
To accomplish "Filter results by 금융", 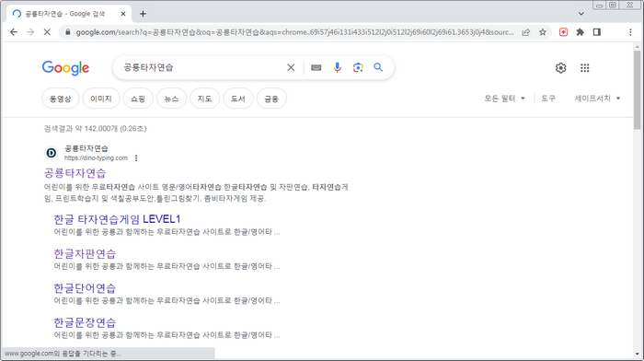I will point(271,99).
